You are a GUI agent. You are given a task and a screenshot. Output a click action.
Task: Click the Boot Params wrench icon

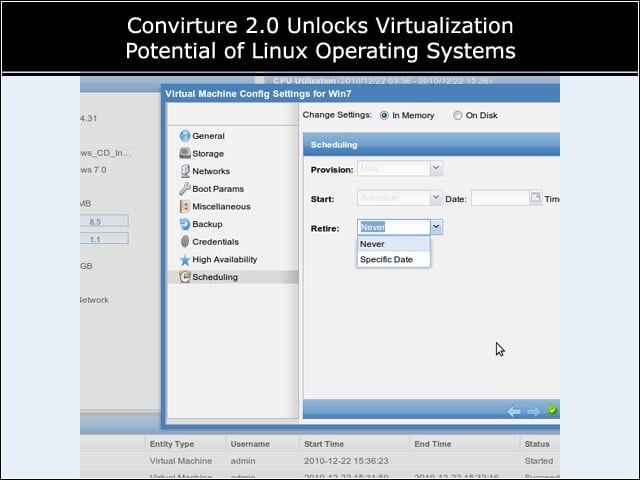coord(184,189)
